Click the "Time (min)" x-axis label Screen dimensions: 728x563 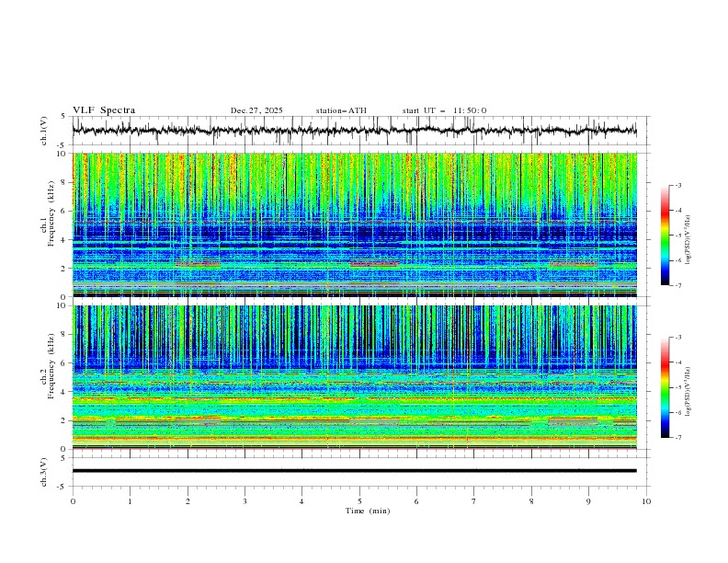pos(368,511)
